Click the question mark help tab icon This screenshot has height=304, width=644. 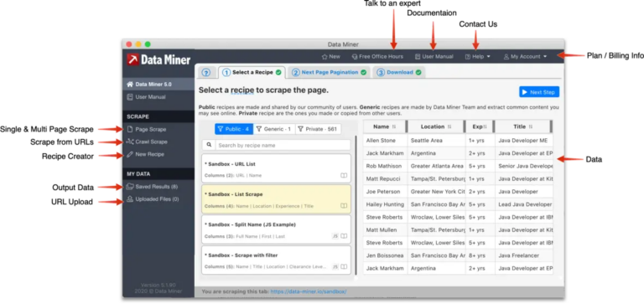pyautogui.click(x=206, y=73)
